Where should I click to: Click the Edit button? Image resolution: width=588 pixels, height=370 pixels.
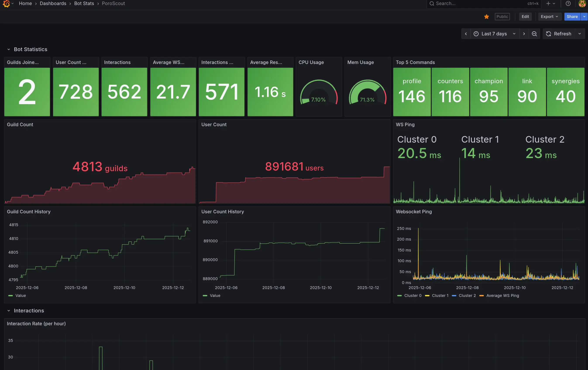pos(525,17)
